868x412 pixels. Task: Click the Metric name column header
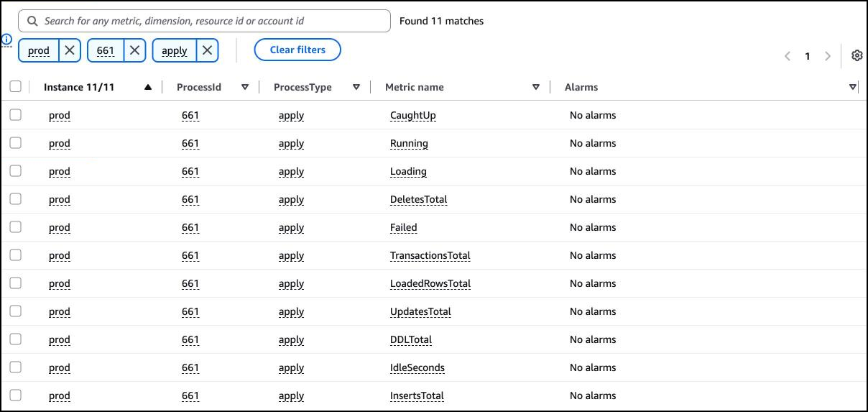coord(415,87)
